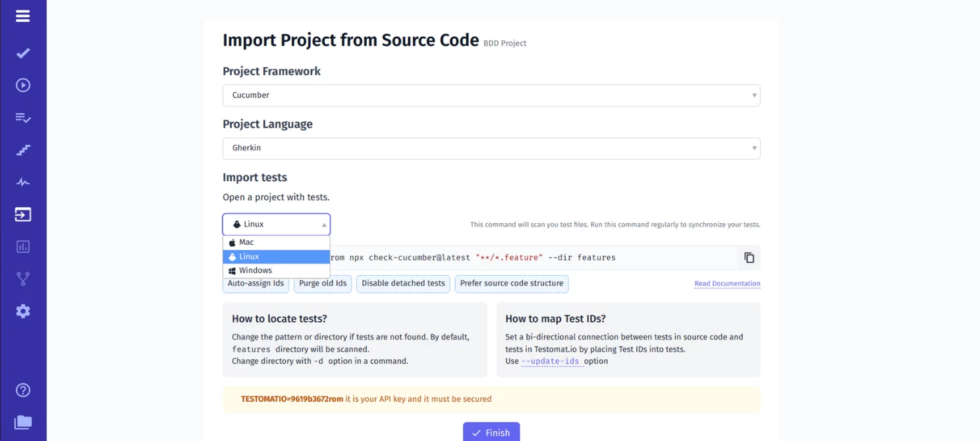
Task: Enable Disable detached tests option
Action: coord(403,284)
